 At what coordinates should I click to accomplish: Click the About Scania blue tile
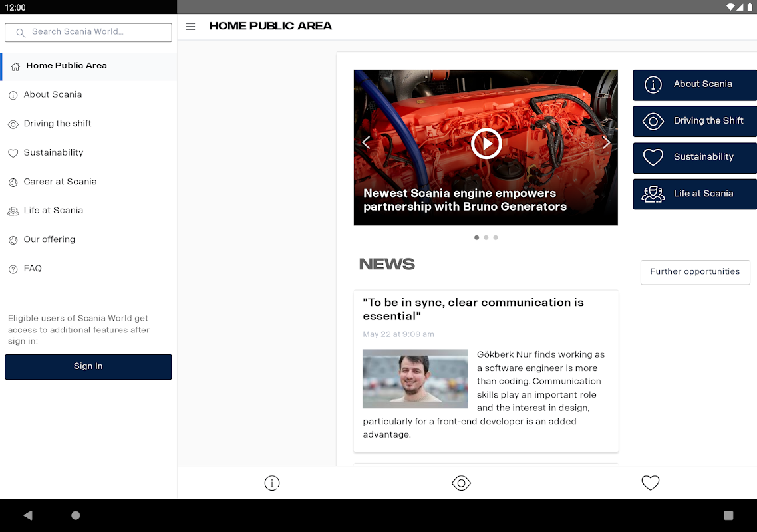point(694,85)
